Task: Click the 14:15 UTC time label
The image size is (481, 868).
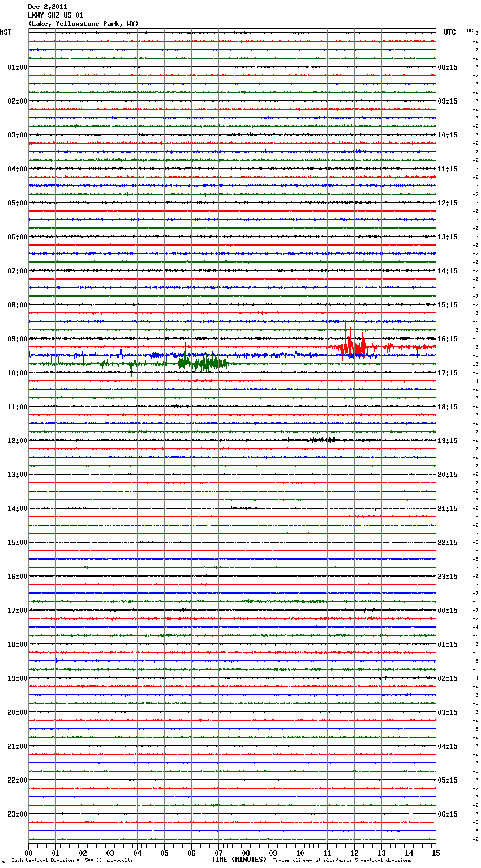Action: click(448, 271)
